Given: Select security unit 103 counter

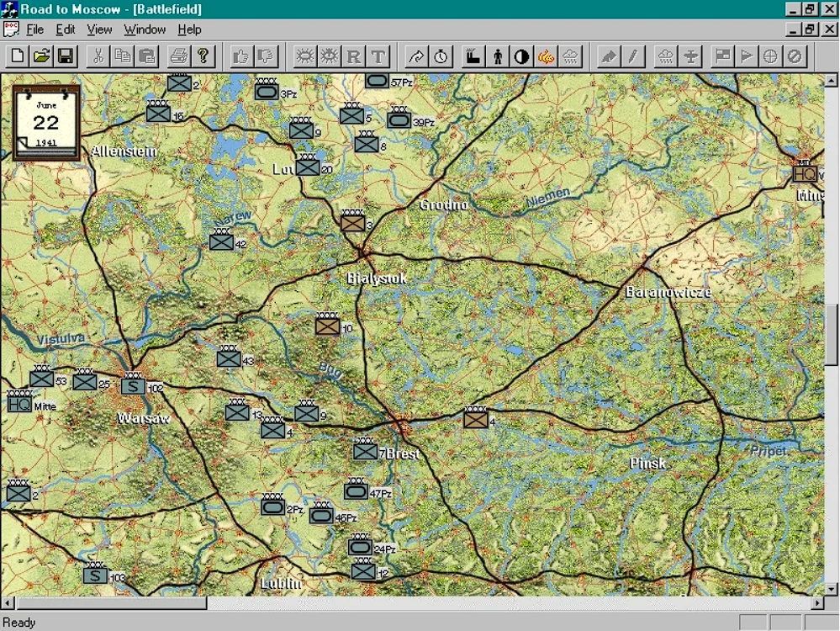Looking at the screenshot, I should (95, 573).
